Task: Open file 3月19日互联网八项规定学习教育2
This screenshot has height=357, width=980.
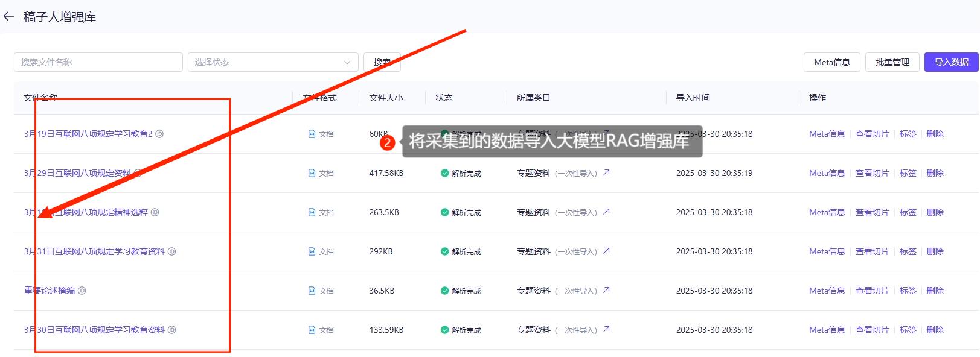Action: 88,134
